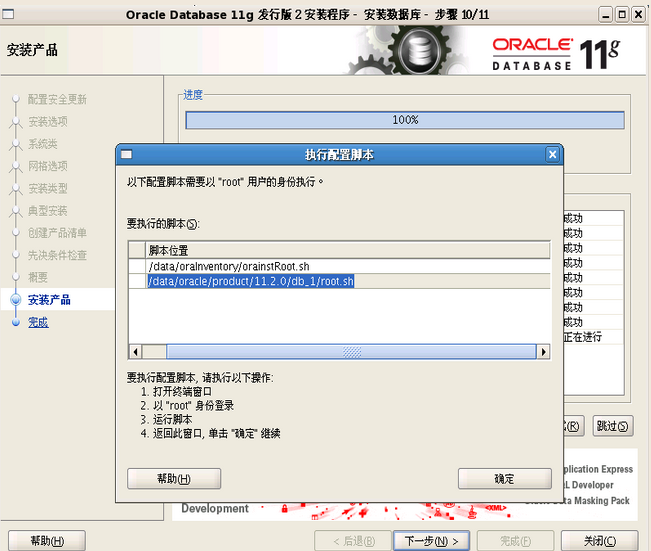The width and height of the screenshot is (651, 551).
Task: Select the 配置安全更新 step
Action: click(x=57, y=99)
